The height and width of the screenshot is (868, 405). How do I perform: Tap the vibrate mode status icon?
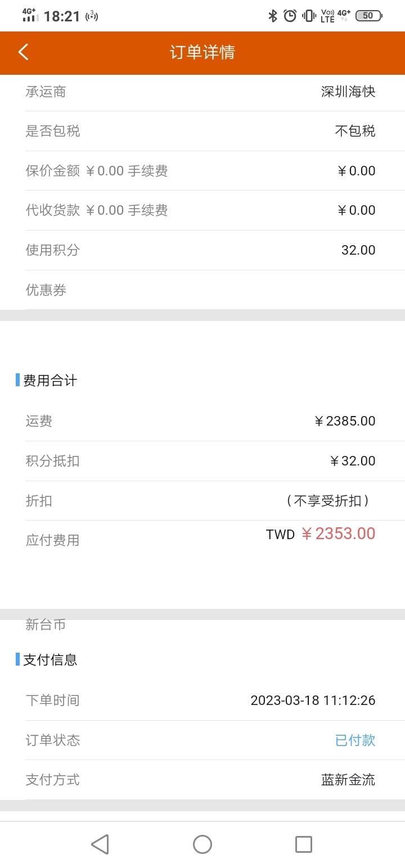tap(309, 16)
